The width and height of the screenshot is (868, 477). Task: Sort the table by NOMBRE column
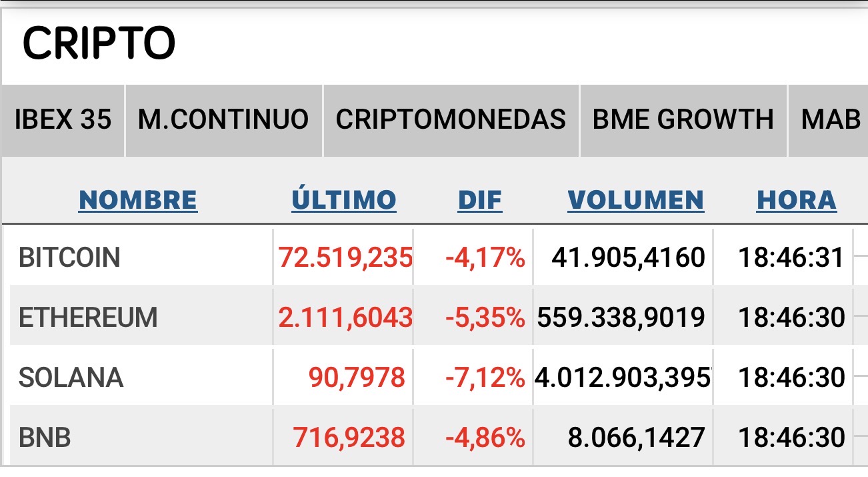point(138,200)
